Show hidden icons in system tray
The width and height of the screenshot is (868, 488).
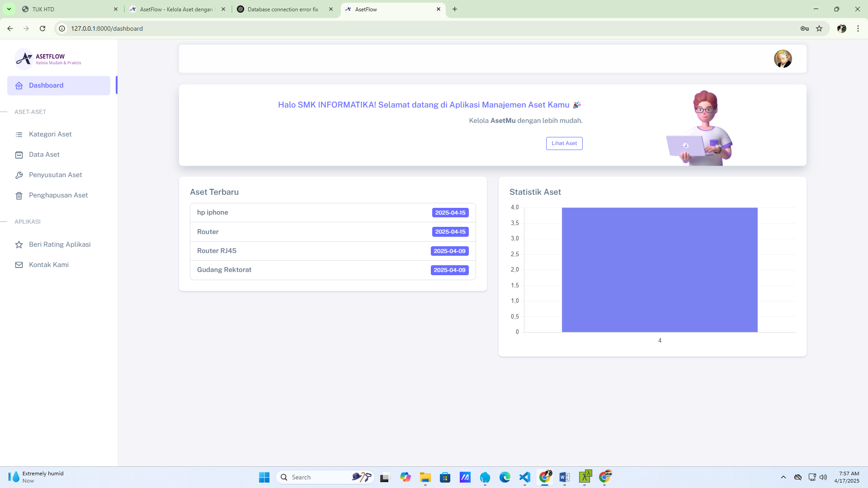click(x=783, y=477)
